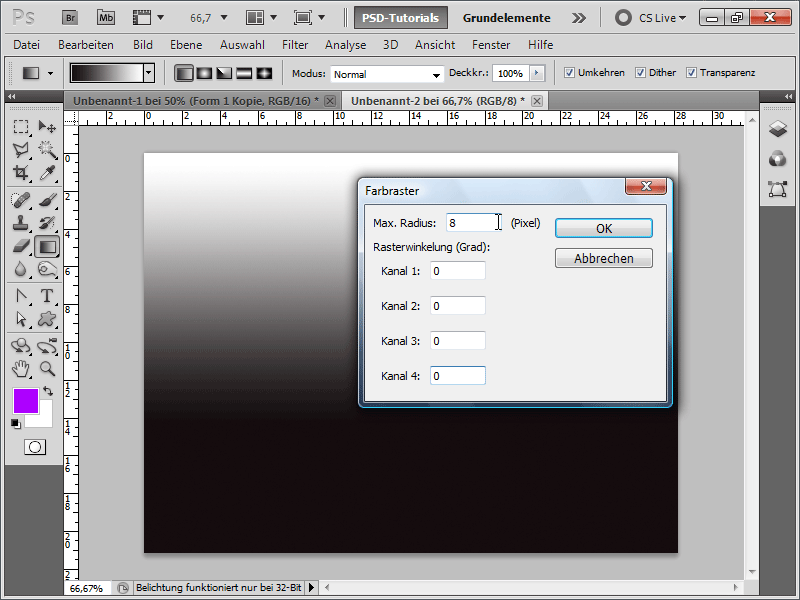Image resolution: width=800 pixels, height=600 pixels.
Task: Launch Mini Bridge
Action: [106, 18]
